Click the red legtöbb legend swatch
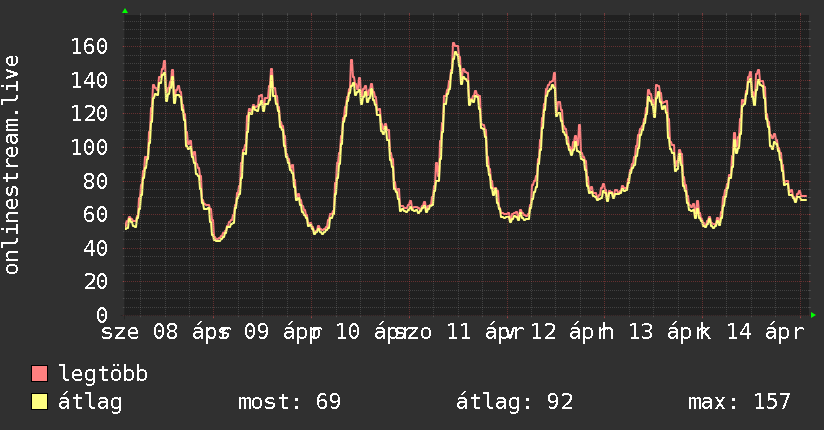The height and width of the screenshot is (430, 824). [x=40, y=374]
